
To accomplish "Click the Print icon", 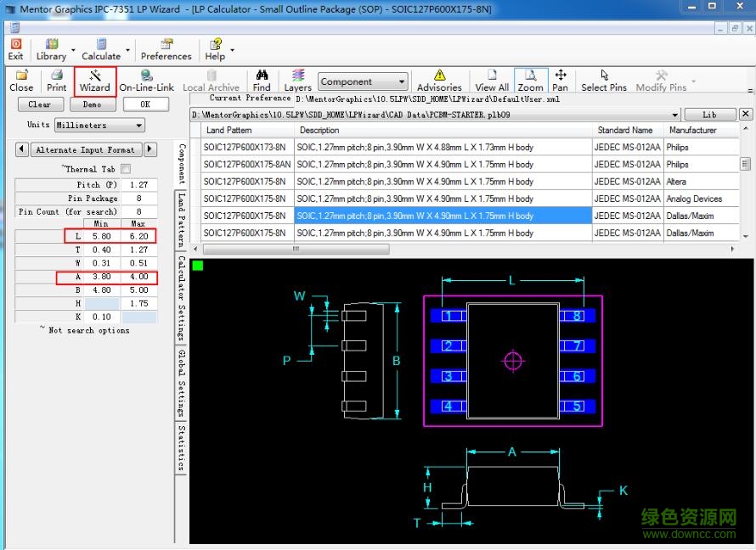I will click(56, 81).
